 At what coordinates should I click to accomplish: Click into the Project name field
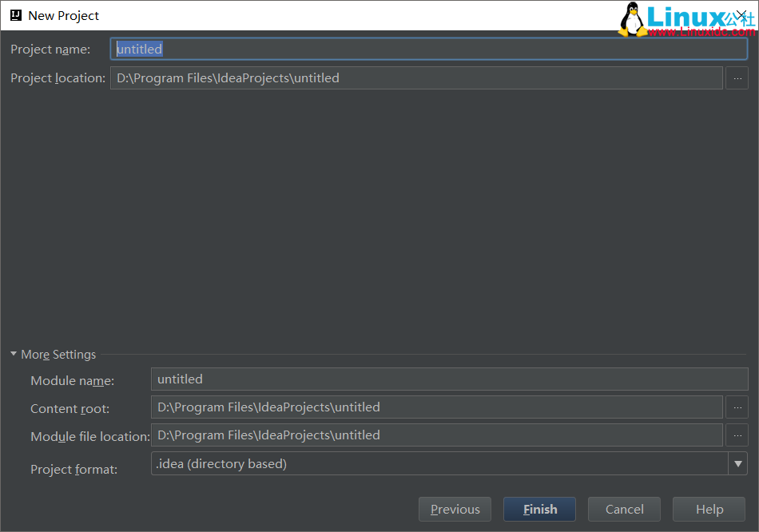[x=428, y=49]
